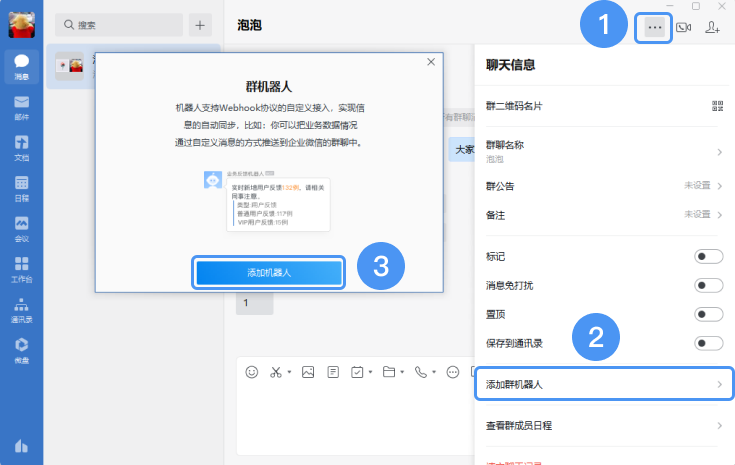Toggle 保存到通讯录 switch
The height and width of the screenshot is (465, 735).
point(708,344)
